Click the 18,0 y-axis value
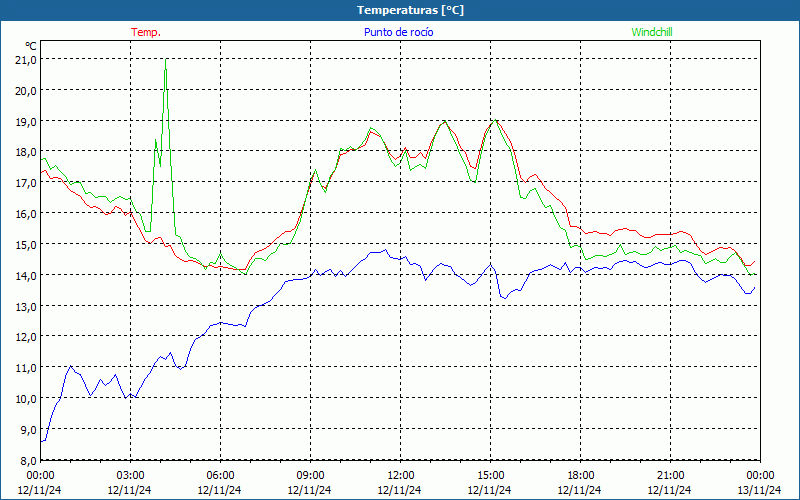Viewport: 800px width, 500px height. click(27, 152)
